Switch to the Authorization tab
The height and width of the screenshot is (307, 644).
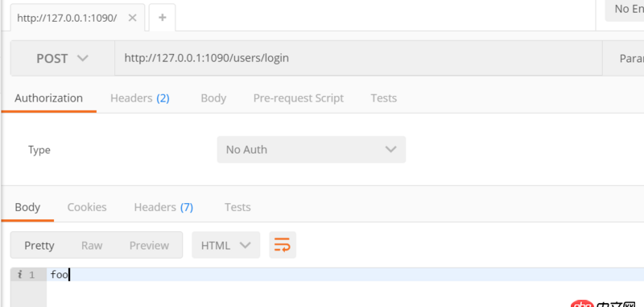(48, 98)
